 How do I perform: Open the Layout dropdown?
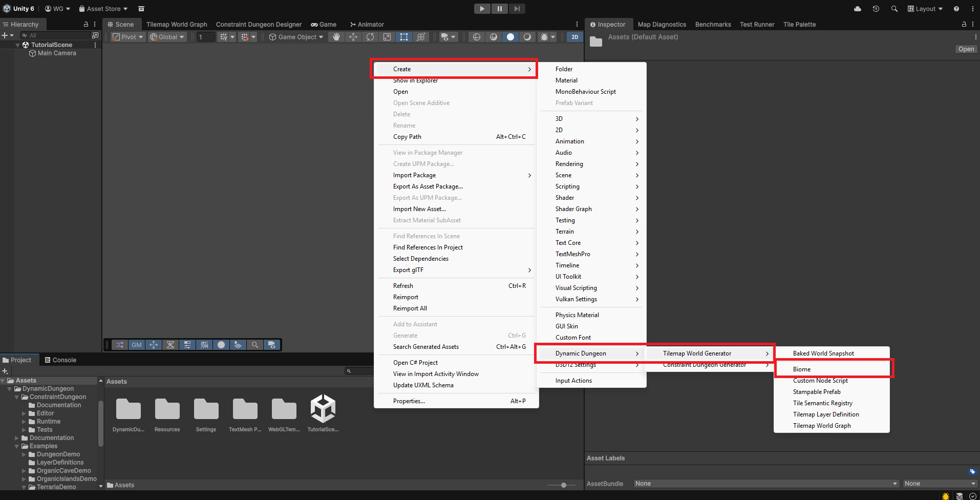click(x=925, y=9)
